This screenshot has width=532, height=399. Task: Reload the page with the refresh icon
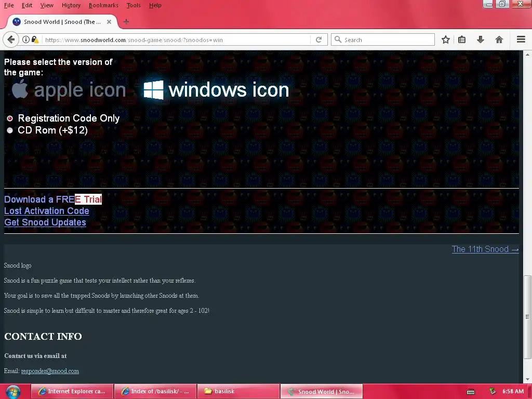(318, 39)
